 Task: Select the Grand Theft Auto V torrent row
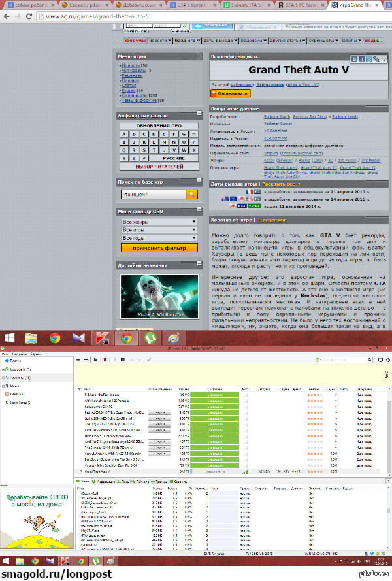coord(228,471)
